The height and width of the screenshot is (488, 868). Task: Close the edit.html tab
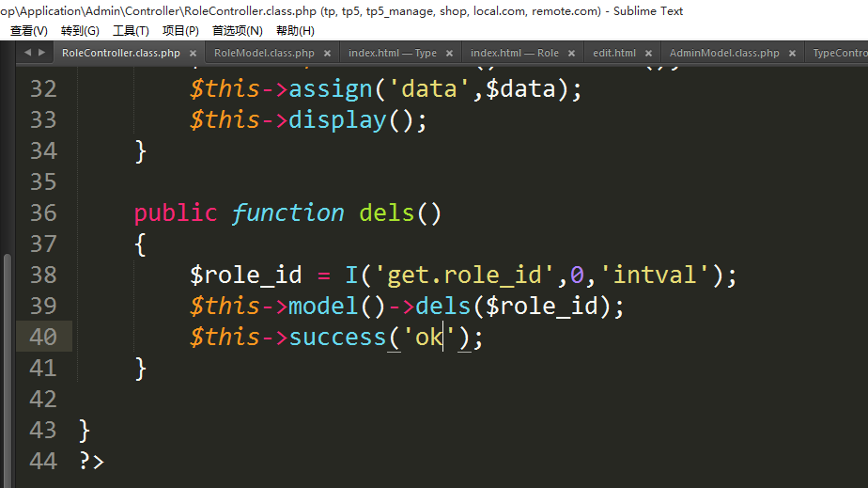[x=648, y=54]
